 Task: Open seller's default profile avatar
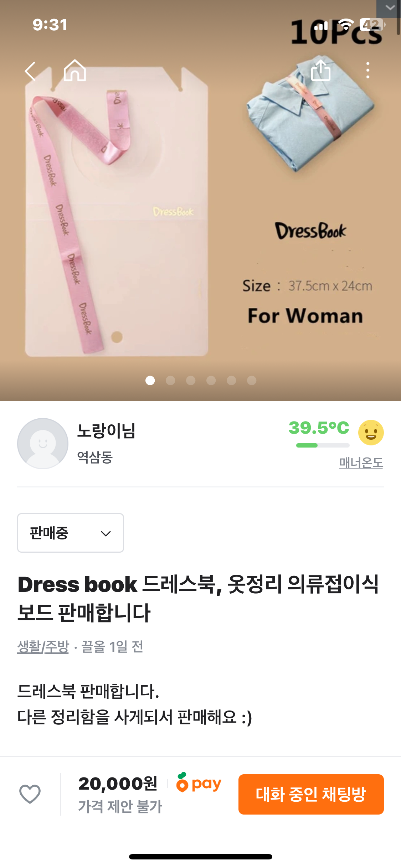(x=43, y=444)
